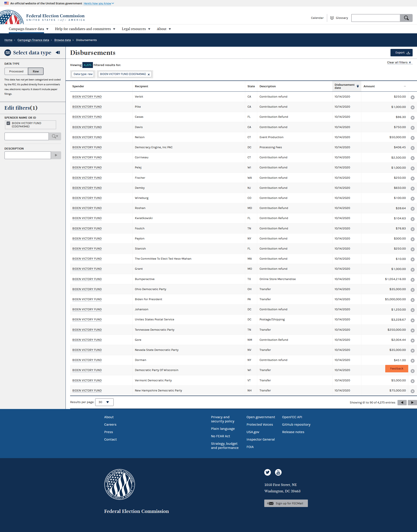Click the FEC seal logo in header
Viewport: 417px width, 532px height.
point(11,17)
